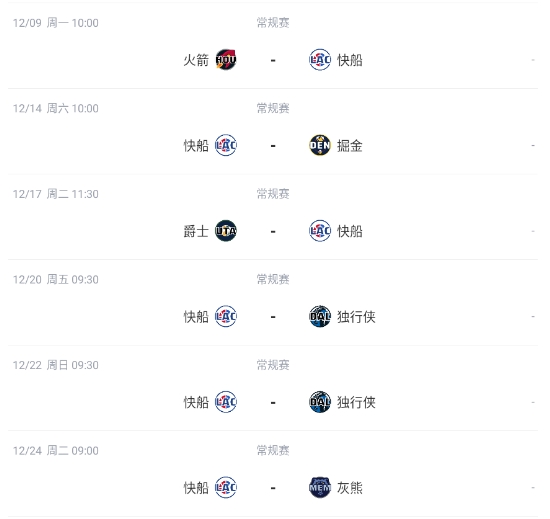Click 快船 in the 12/17 game row
Viewport: 550px width, 519px height.
click(x=350, y=231)
